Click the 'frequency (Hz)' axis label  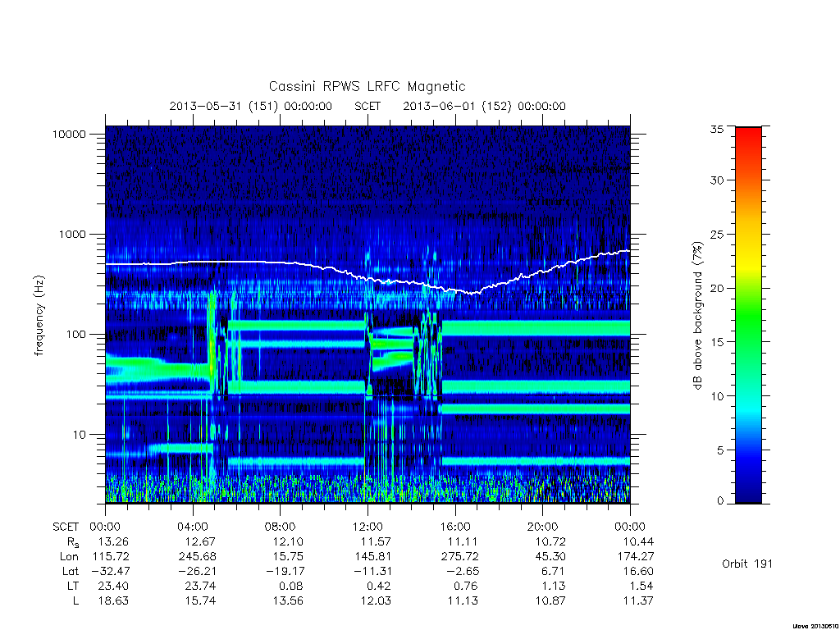tap(39, 316)
